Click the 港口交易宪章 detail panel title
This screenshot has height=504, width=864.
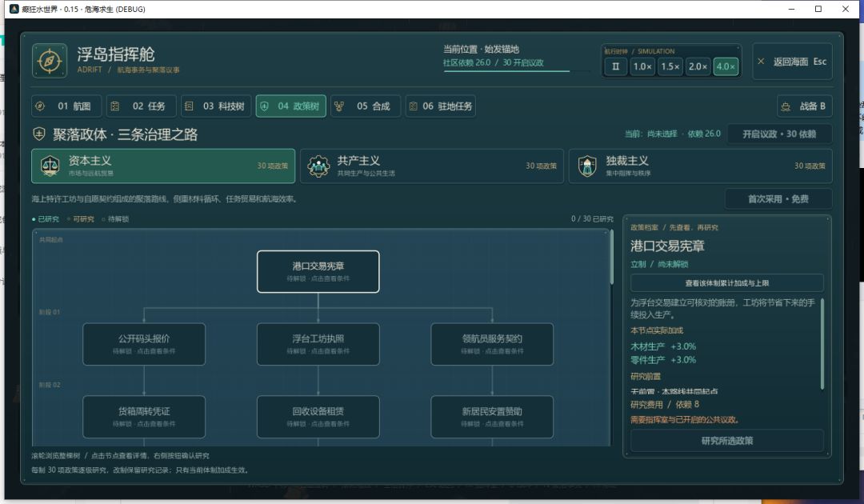click(667, 246)
